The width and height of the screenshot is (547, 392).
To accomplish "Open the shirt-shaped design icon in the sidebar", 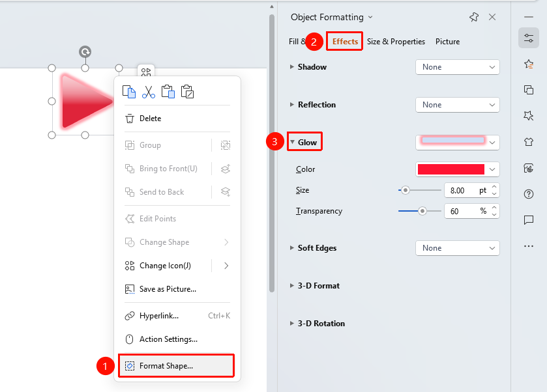I will tap(529, 142).
